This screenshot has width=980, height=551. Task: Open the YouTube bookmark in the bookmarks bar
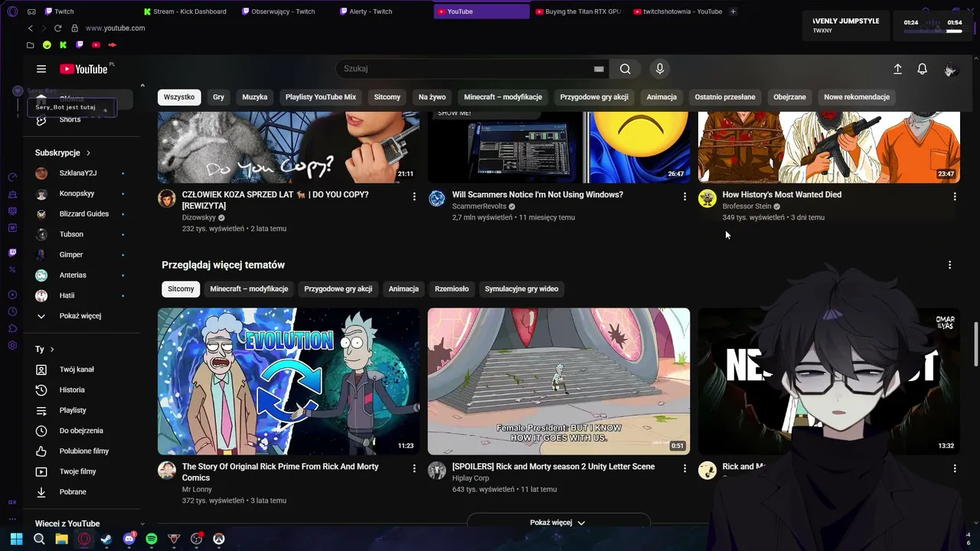[96, 45]
